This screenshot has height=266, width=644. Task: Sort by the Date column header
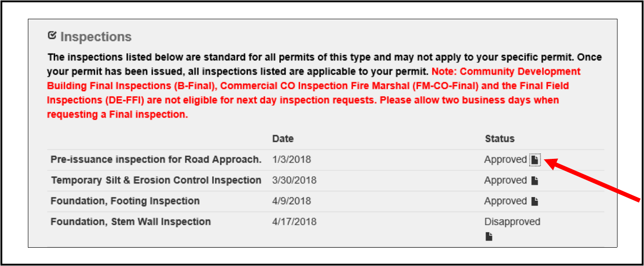[282, 138]
